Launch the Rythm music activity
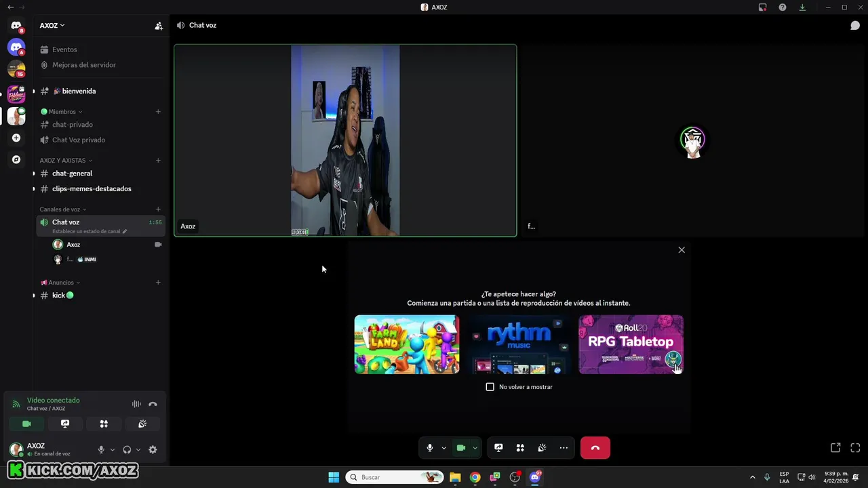 pyautogui.click(x=519, y=344)
